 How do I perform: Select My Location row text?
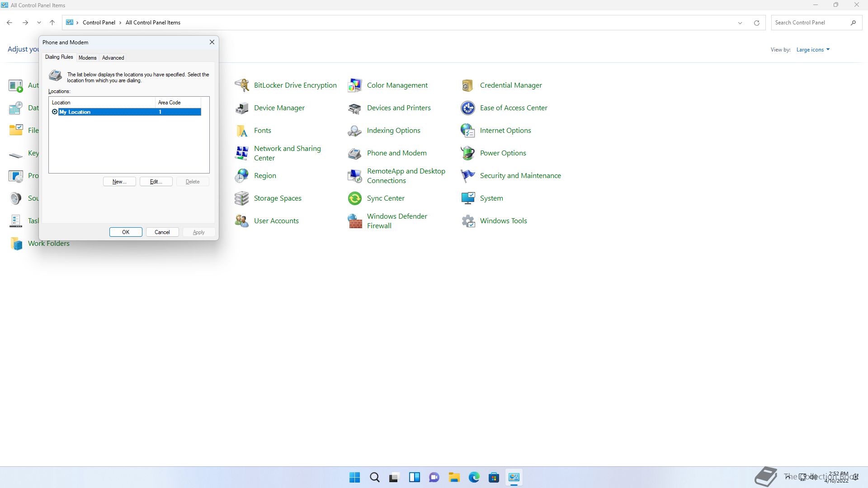tap(75, 112)
